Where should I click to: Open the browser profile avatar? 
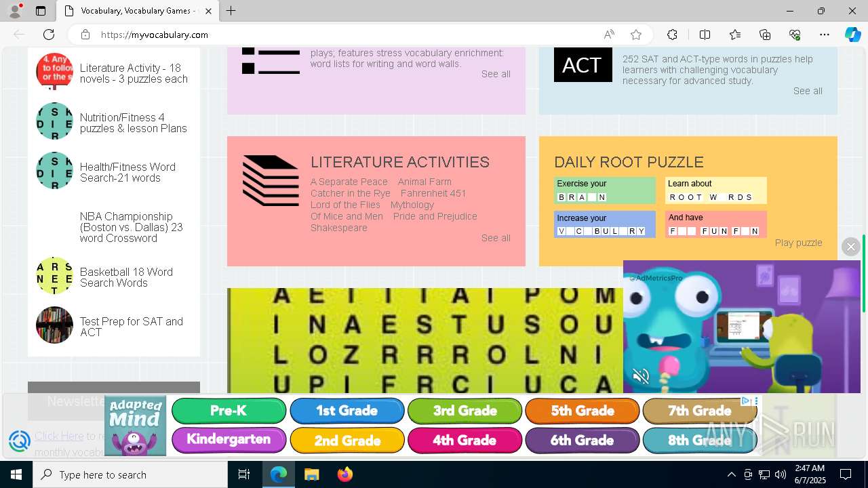click(x=15, y=11)
